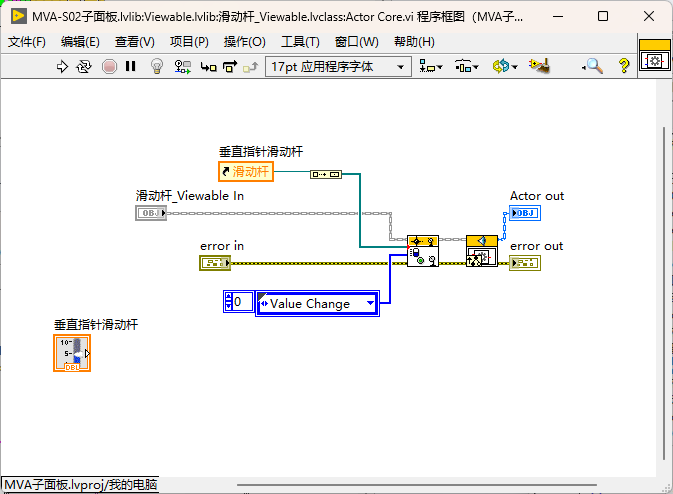Viewport: 673px width, 494px height.
Task: Open the Reorder dropdown
Action: tap(505, 67)
